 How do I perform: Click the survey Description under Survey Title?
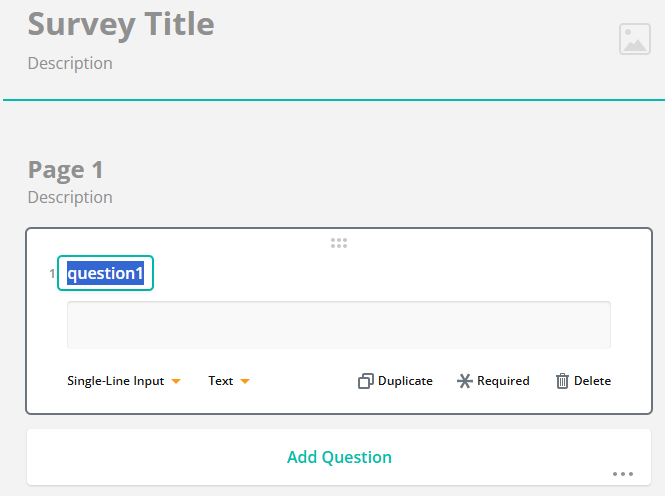tap(70, 63)
